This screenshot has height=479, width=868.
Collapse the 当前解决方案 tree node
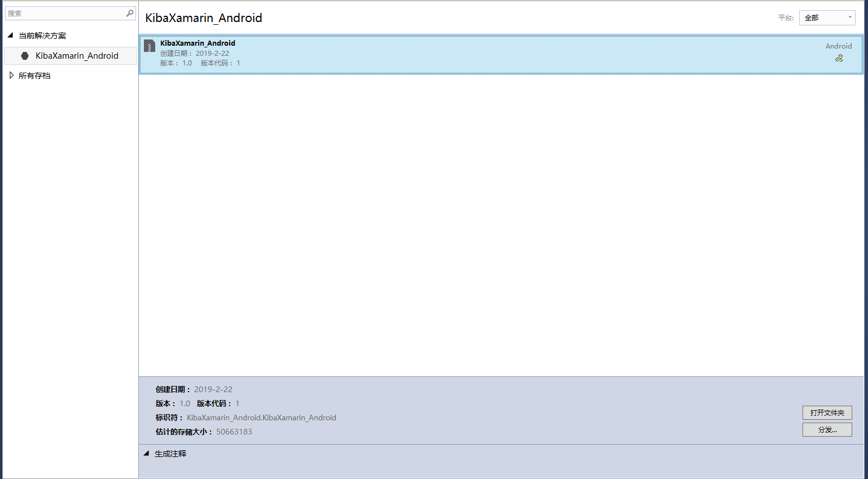coord(10,36)
